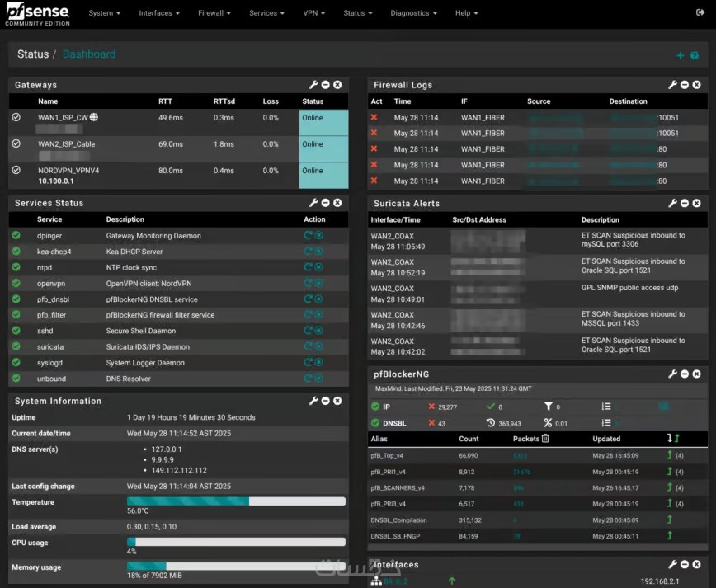Click the add widget plus icon
716x588 pixels.
click(x=681, y=55)
